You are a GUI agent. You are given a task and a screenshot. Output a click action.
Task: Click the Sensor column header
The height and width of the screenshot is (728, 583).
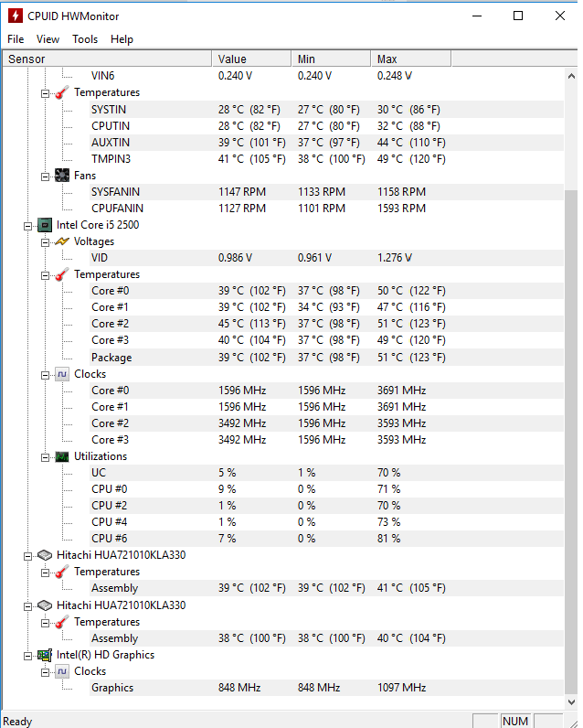click(x=106, y=59)
